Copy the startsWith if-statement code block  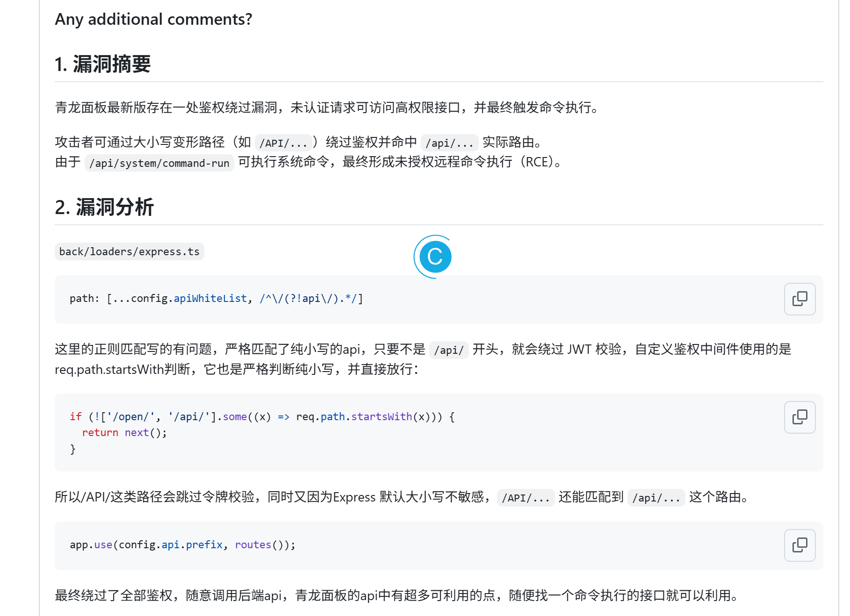pyautogui.click(x=799, y=417)
